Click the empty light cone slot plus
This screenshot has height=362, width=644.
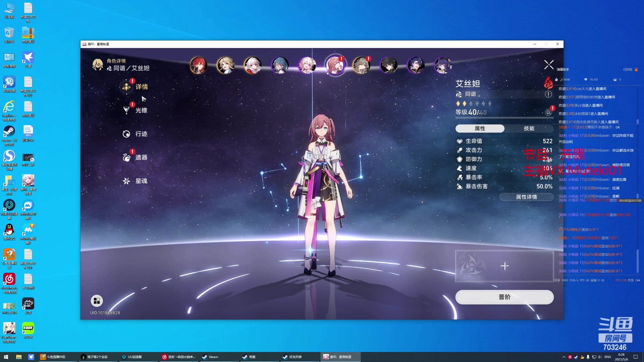[x=504, y=266]
